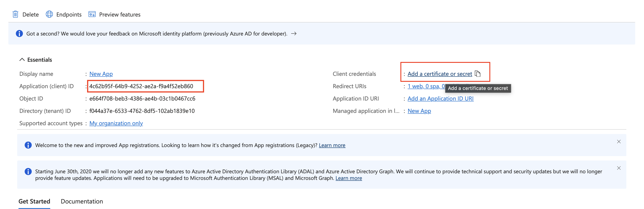The width and height of the screenshot is (644, 209).
Task: Dismiss the App registrations welcome banner
Action: tap(619, 141)
